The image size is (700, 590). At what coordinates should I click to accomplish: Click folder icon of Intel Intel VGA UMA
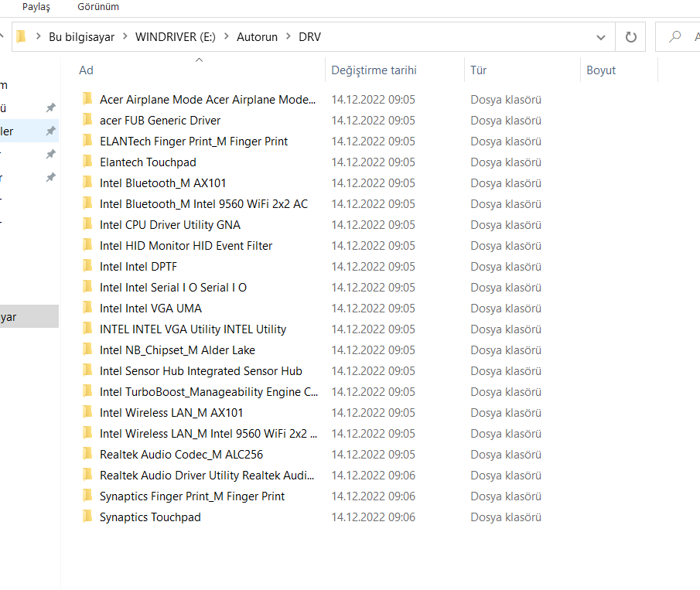pos(87,308)
